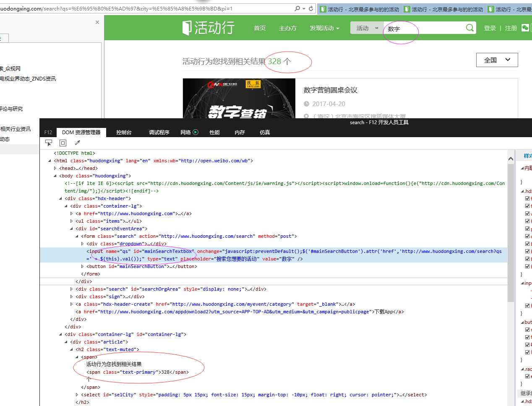Select the second 活动行 browser tab
This screenshot has width=532, height=406.
[443, 9]
